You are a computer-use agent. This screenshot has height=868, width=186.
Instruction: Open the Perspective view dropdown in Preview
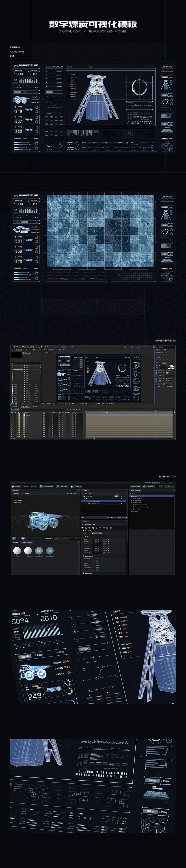pos(17,493)
